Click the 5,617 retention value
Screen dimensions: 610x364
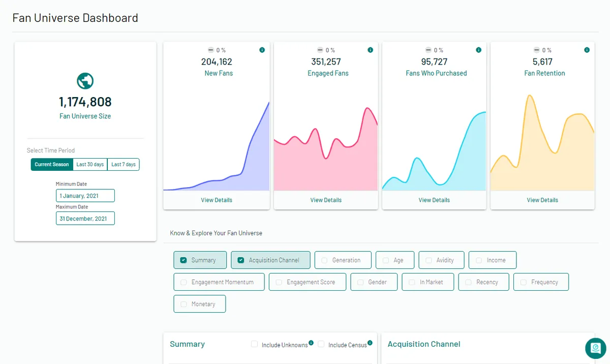coord(542,62)
